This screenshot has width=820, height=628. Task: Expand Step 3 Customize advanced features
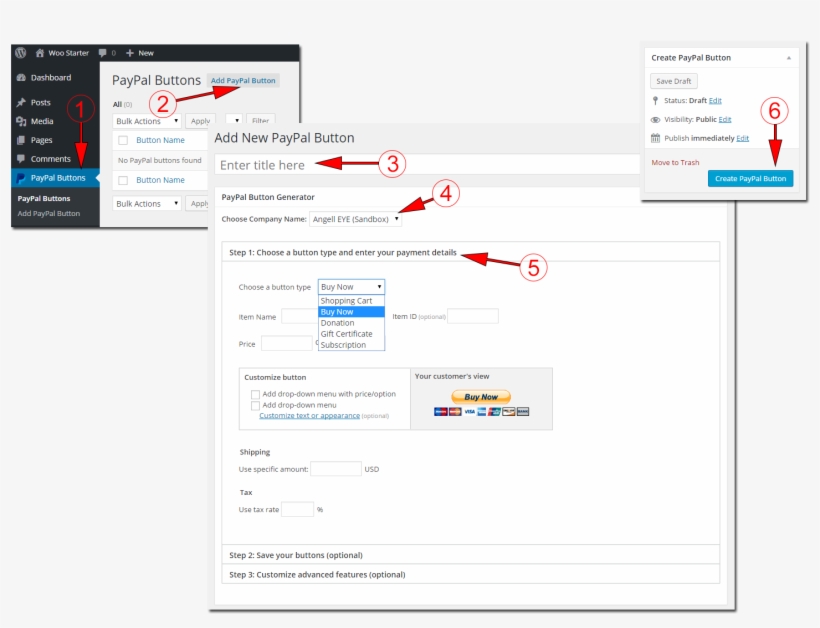click(x=470, y=574)
